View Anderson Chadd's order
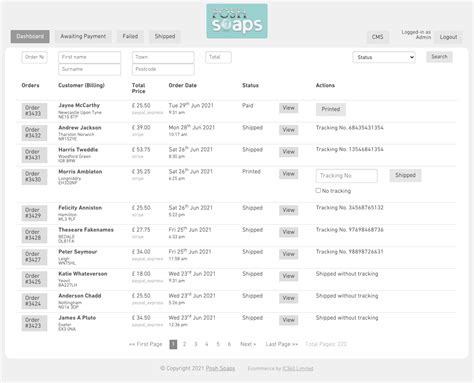 [x=288, y=298]
